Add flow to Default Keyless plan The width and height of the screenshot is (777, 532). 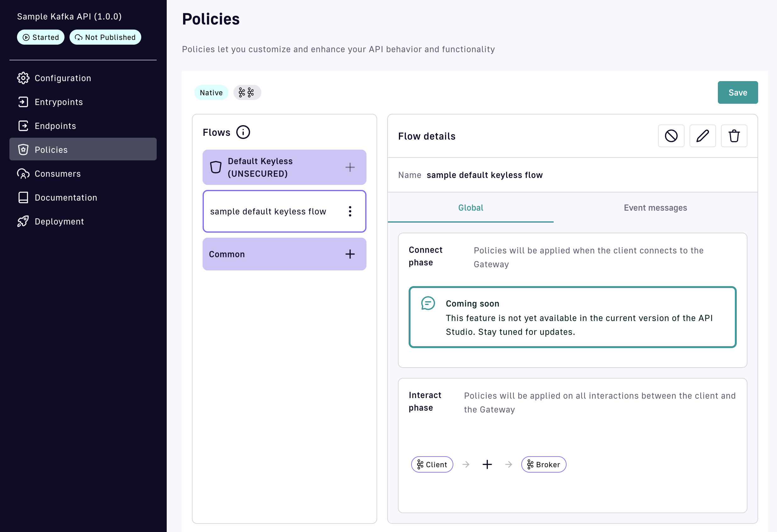[x=350, y=167]
